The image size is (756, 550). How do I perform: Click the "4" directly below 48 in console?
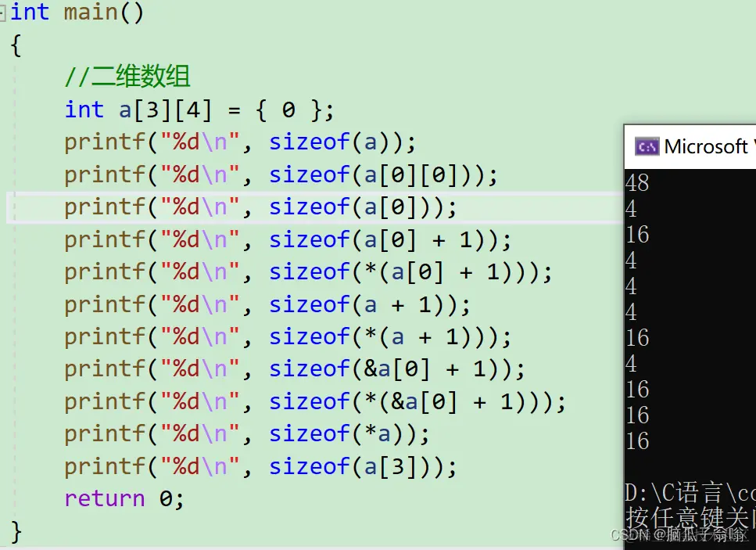coord(631,209)
